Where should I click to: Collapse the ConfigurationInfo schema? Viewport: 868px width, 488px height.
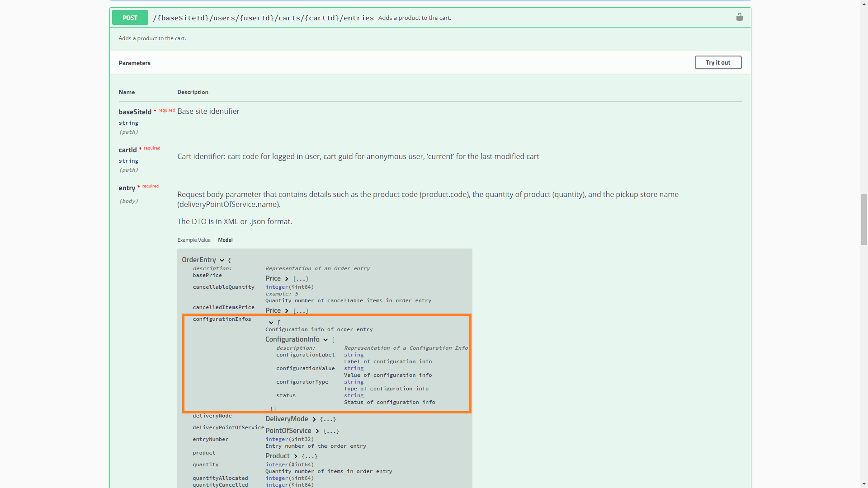[x=325, y=339]
